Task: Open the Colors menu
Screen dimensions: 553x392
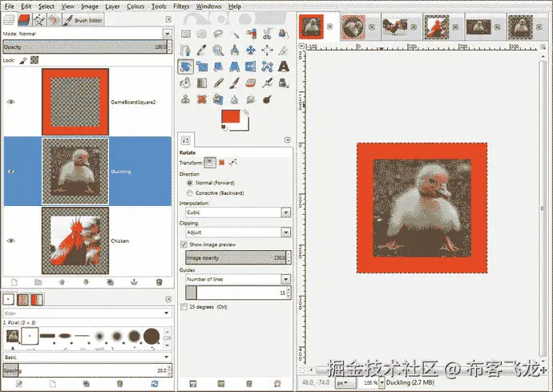Action: pos(135,6)
